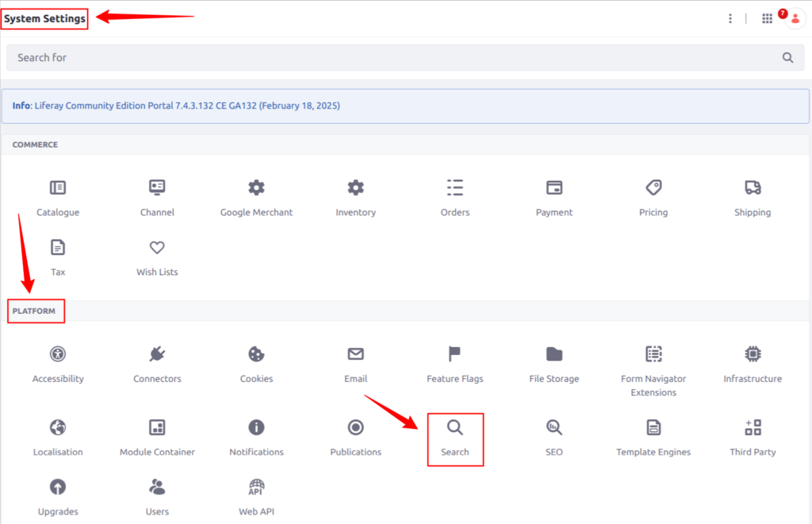Open the Catalogue commerce settings
Image resolution: width=812 pixels, height=524 pixels.
57,195
